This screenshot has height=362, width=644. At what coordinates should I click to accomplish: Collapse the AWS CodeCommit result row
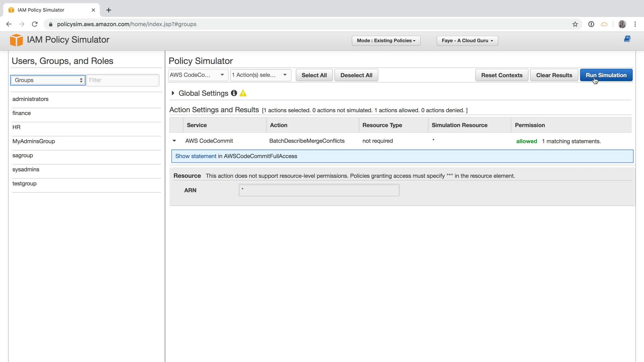point(174,141)
